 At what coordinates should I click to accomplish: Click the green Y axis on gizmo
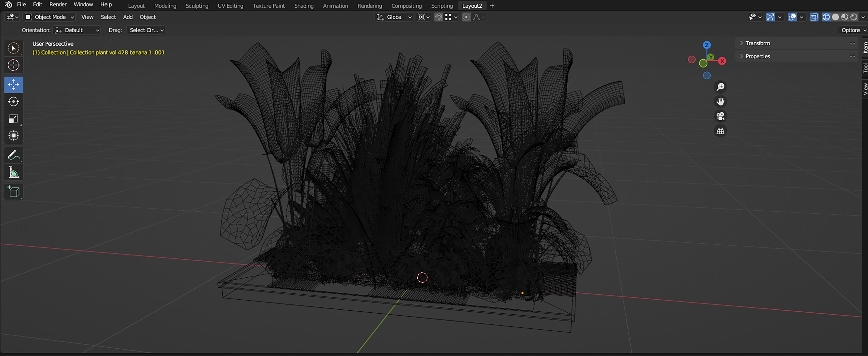(711, 57)
